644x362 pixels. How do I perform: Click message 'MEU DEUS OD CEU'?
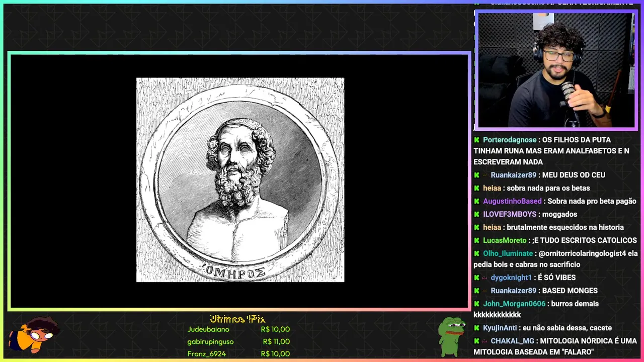coord(574,175)
